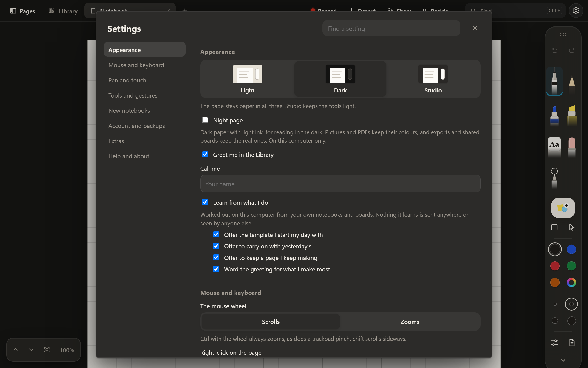Click the redo arrow in tool panel
Image resolution: width=588 pixels, height=368 pixels.
(572, 50)
